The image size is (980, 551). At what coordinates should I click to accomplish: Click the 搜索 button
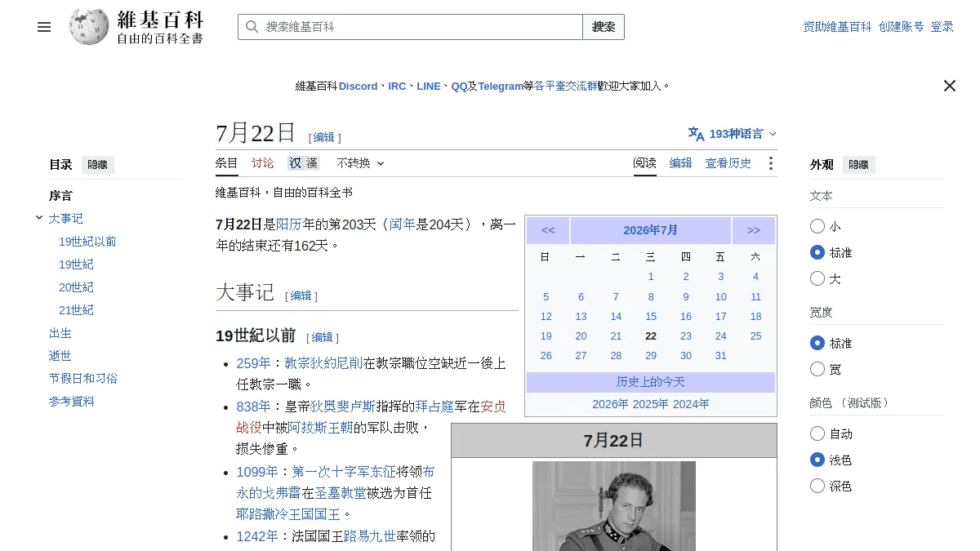pos(604,27)
